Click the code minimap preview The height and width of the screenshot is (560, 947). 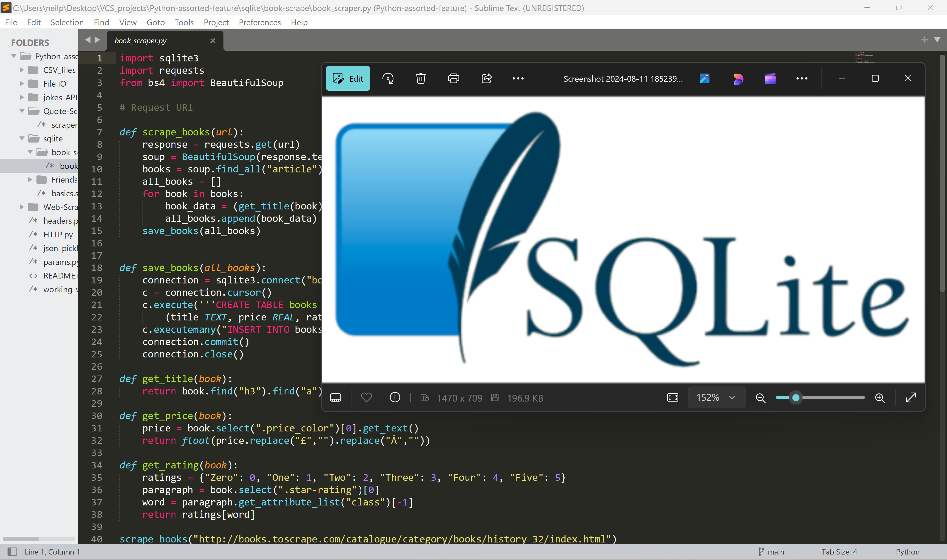[864, 57]
